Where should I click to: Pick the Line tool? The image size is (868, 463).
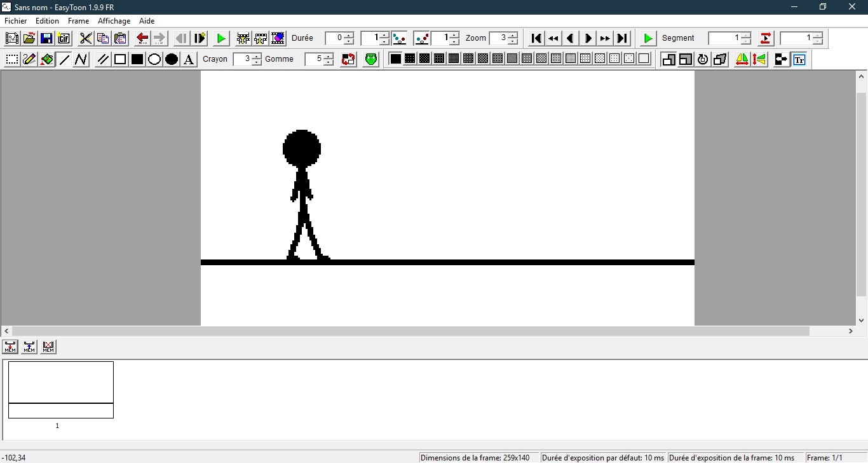pyautogui.click(x=64, y=59)
